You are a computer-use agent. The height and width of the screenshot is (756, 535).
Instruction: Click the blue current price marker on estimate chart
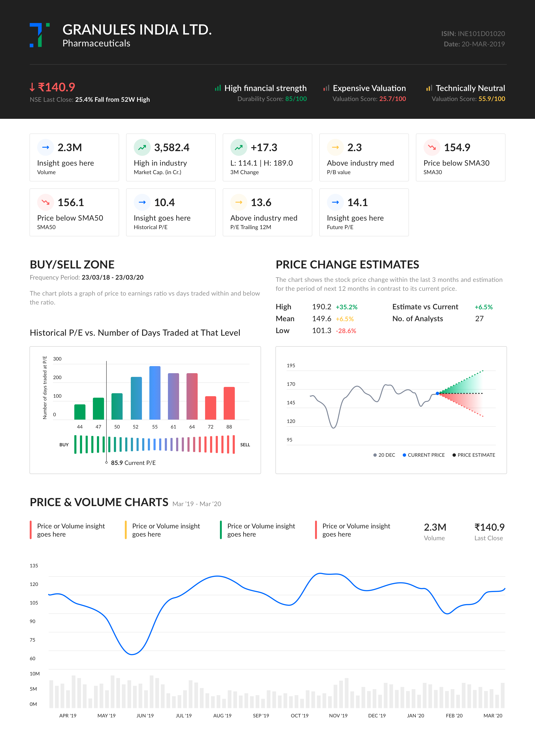(437, 393)
